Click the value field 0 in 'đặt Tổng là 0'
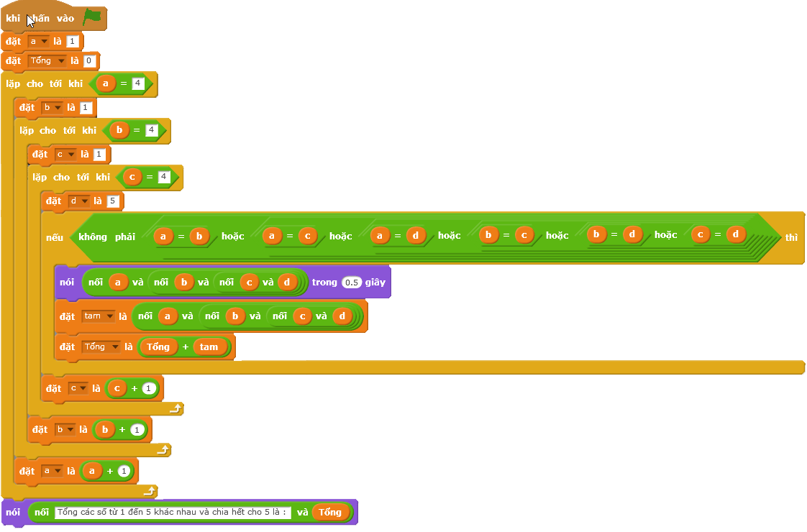The height and width of the screenshot is (532, 807). tap(89, 61)
